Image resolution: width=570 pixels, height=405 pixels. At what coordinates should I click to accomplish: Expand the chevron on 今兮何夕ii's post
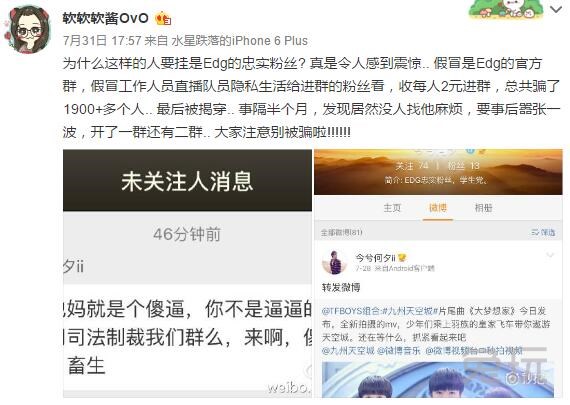[x=550, y=255]
